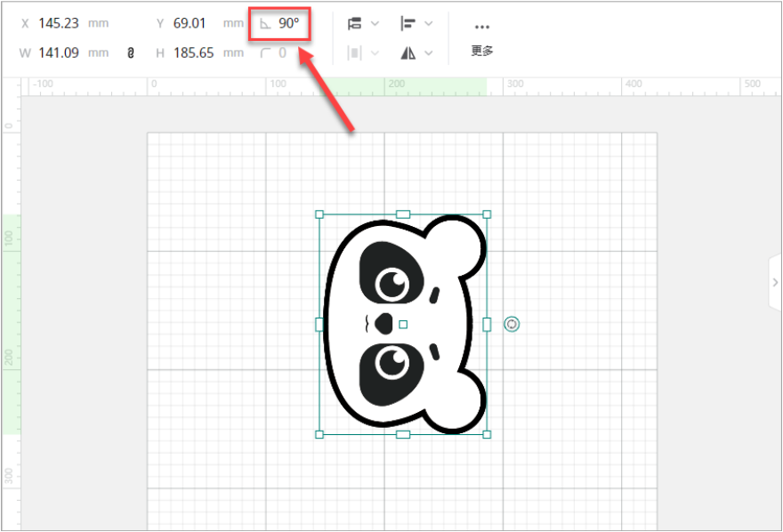783x532 pixels.
Task: Click the flip mirror icon
Action: [x=408, y=53]
